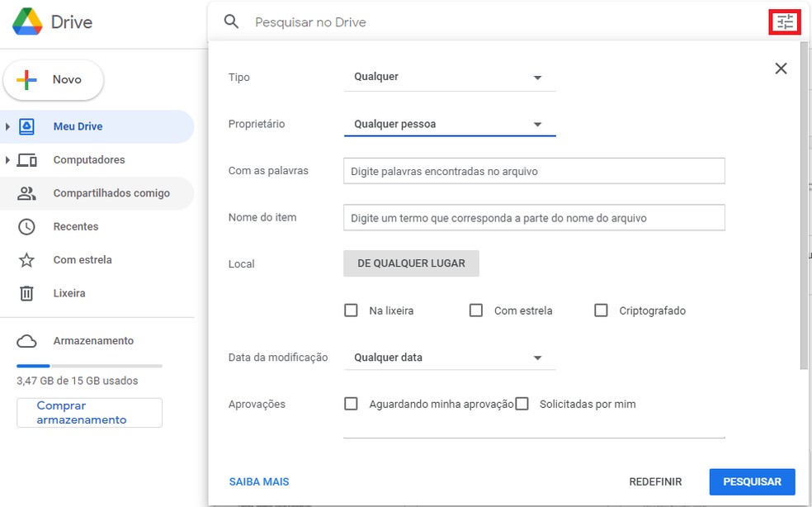
Task: Click the Com estrela star icon
Action: 26,260
